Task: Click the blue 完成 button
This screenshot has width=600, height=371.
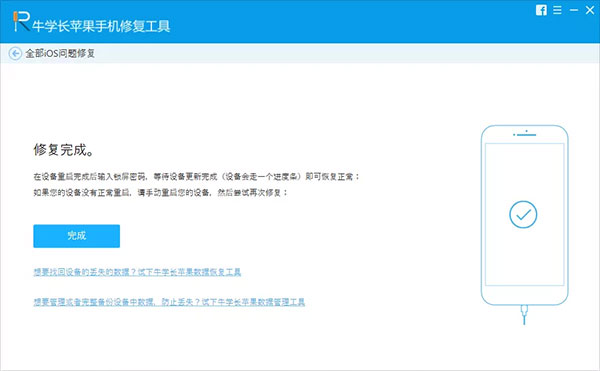Action: click(x=77, y=236)
